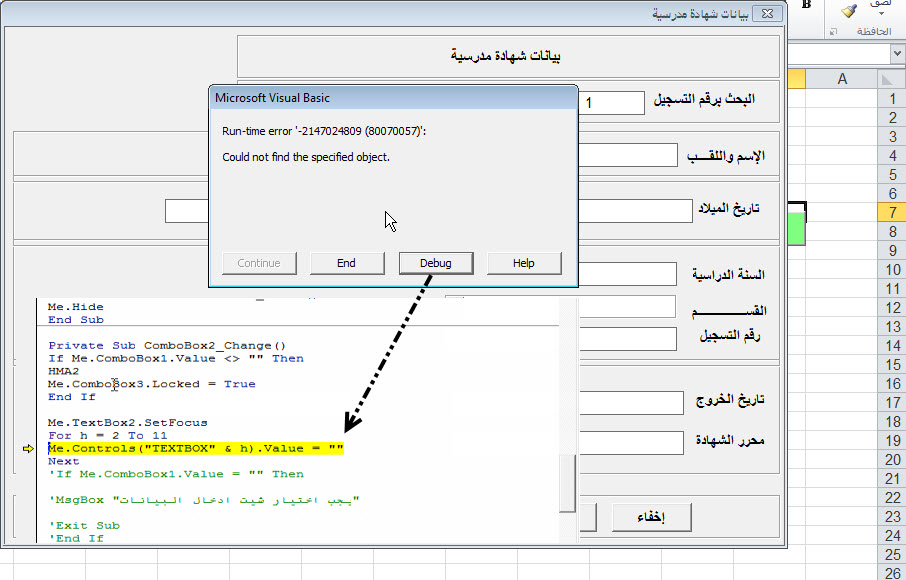906x580 pixels.
Task: Expand the Excel Name Box dropdown arrow
Action: click(x=897, y=54)
